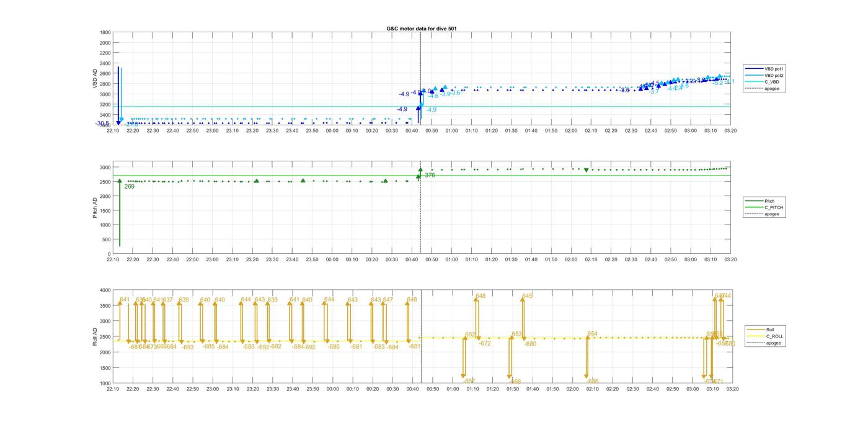The height and width of the screenshot is (430, 868).
Task: Click the '-3.7' label in the VBD plot
Action: pos(654,91)
